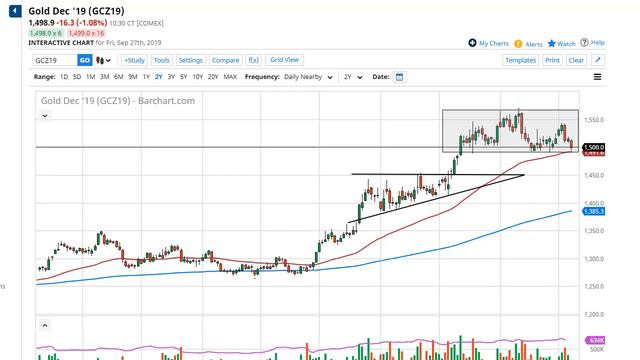Image resolution: width=640 pixels, height=360 pixels.
Task: Select the 5D range
Action: (77, 77)
